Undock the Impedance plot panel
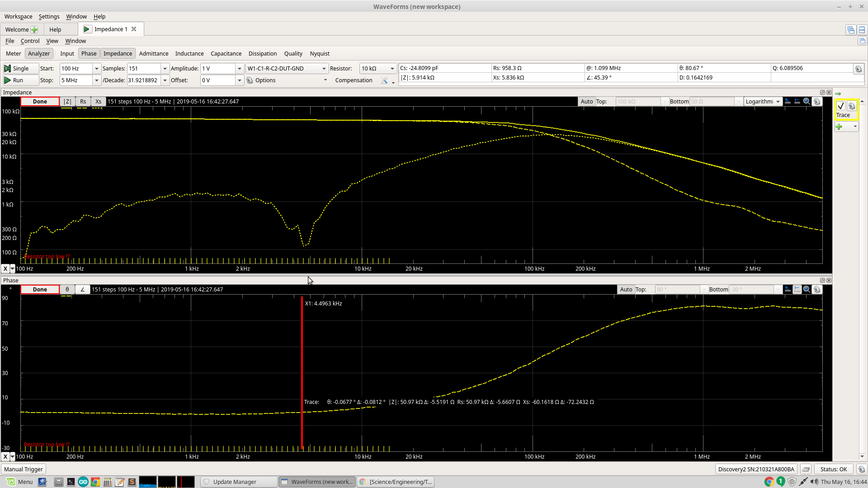This screenshot has height=488, width=868. (822, 92)
